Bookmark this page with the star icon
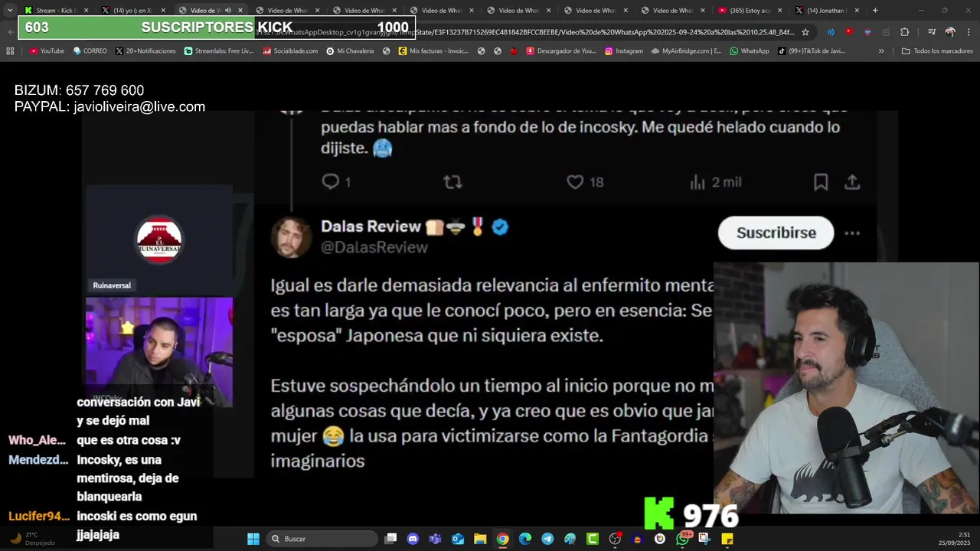The width and height of the screenshot is (980, 551). point(805,32)
